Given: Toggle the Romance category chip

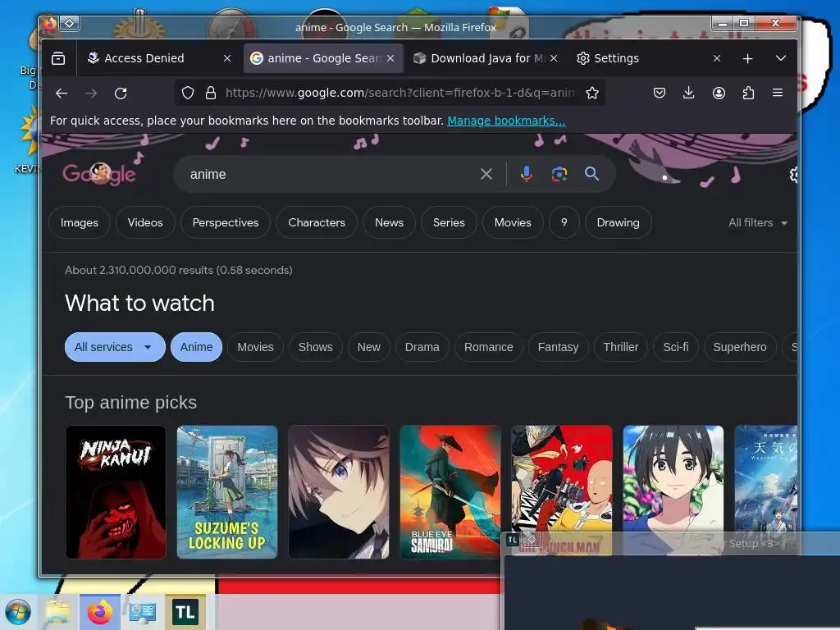Looking at the screenshot, I should tap(489, 347).
